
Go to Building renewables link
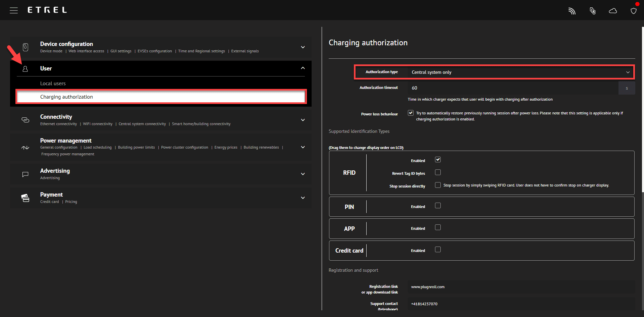[x=261, y=148]
